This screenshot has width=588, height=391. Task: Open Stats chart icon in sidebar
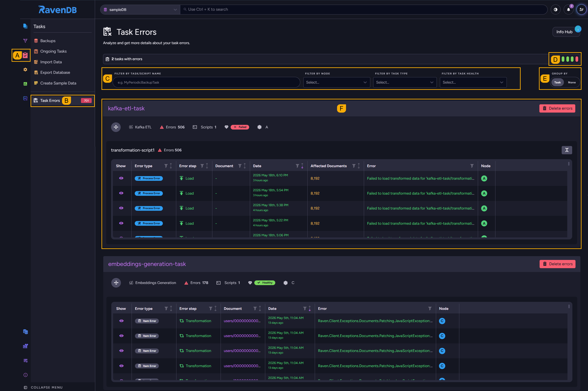pyautogui.click(x=25, y=84)
